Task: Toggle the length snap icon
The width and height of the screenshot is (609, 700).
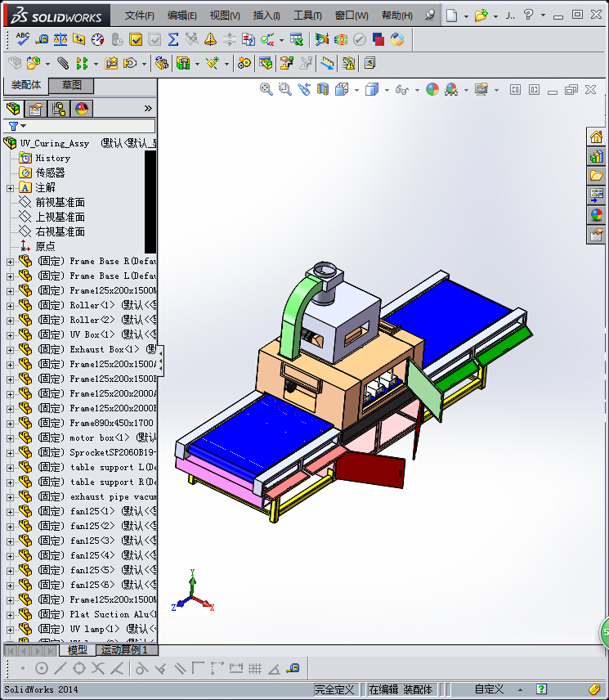Action: 235,668
